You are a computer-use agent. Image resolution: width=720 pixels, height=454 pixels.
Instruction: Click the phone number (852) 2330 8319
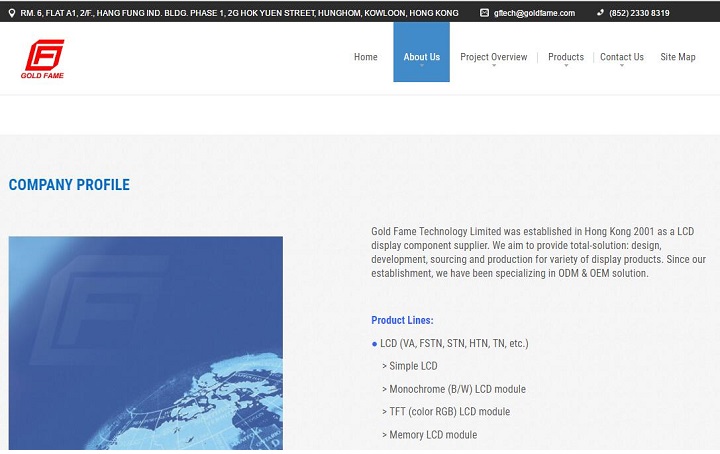point(639,13)
